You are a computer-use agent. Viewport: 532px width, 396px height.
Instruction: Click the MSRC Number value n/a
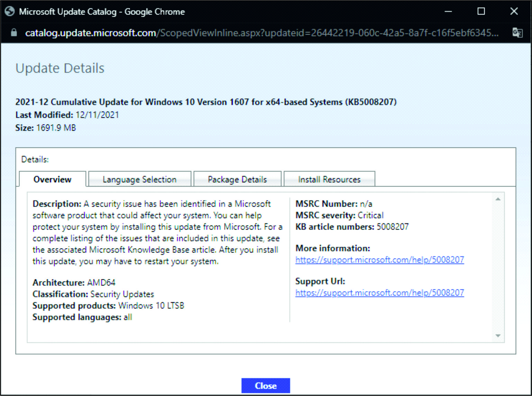366,204
